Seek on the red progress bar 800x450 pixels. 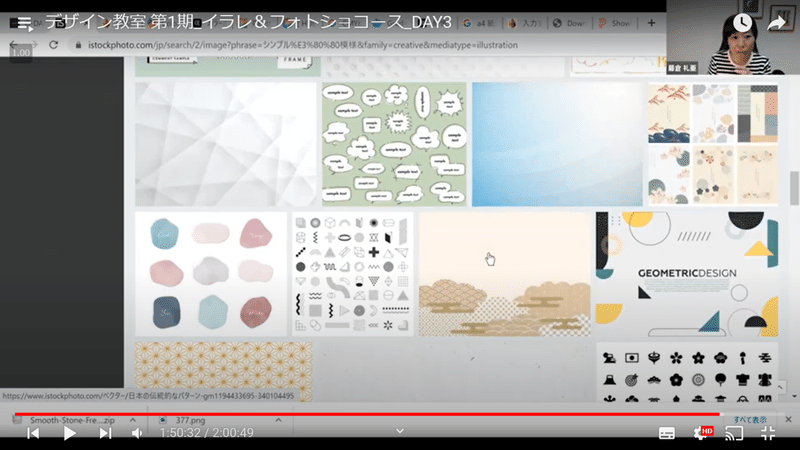pos(367,414)
